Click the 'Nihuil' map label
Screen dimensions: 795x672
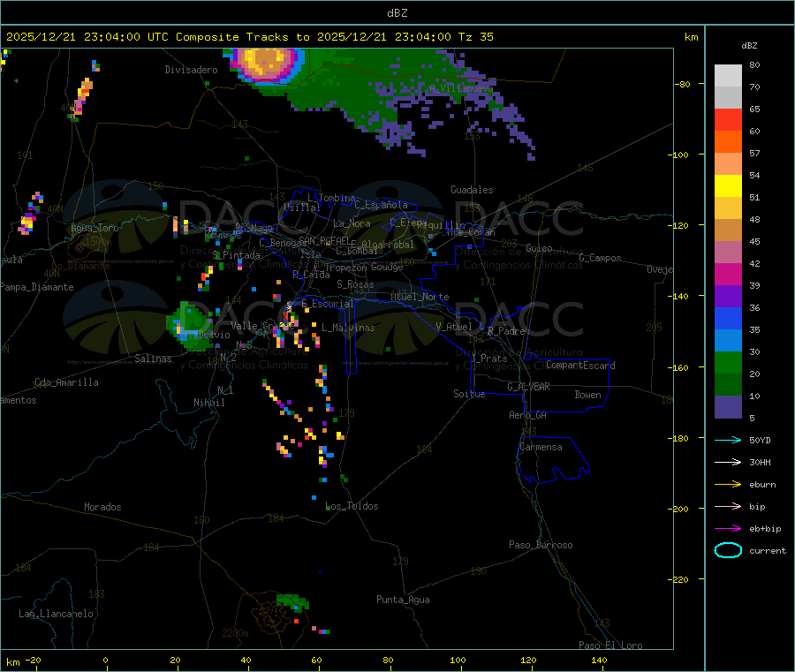coord(209,403)
